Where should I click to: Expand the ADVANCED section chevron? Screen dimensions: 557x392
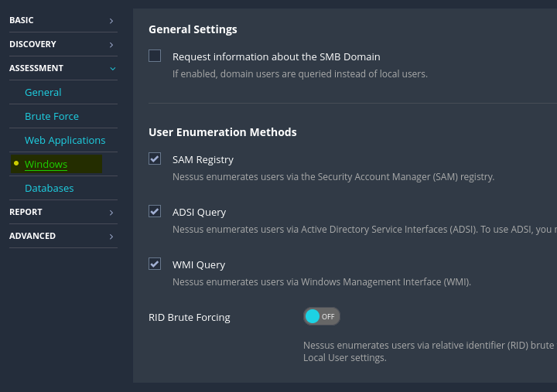(111, 237)
